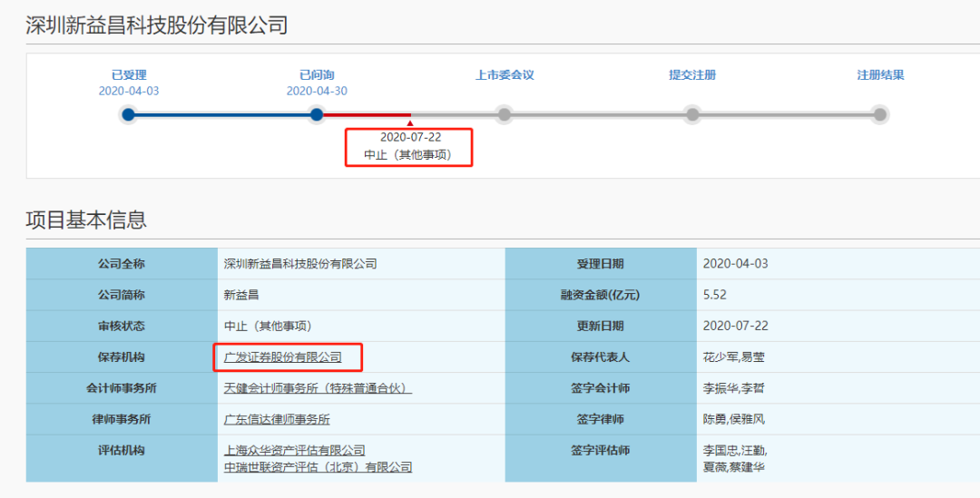Open the 中瑞世联资产评估（北京）有限公司 link
The image size is (980, 498).
(318, 466)
